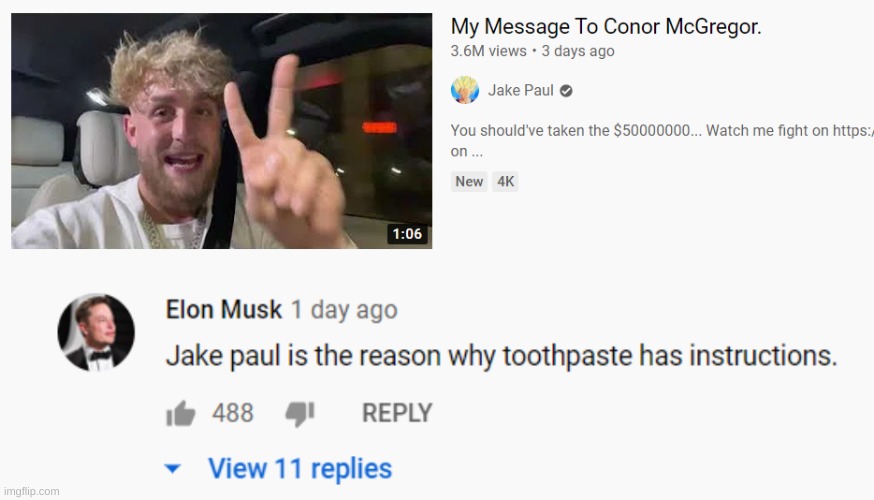
Task: Expand the View 11 replies text
Action: 300,468
